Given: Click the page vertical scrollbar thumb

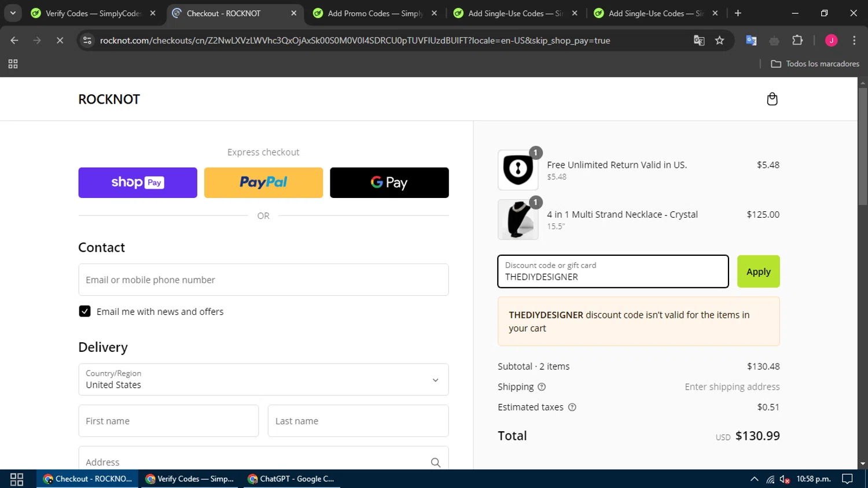Looking at the screenshot, I should [x=863, y=146].
